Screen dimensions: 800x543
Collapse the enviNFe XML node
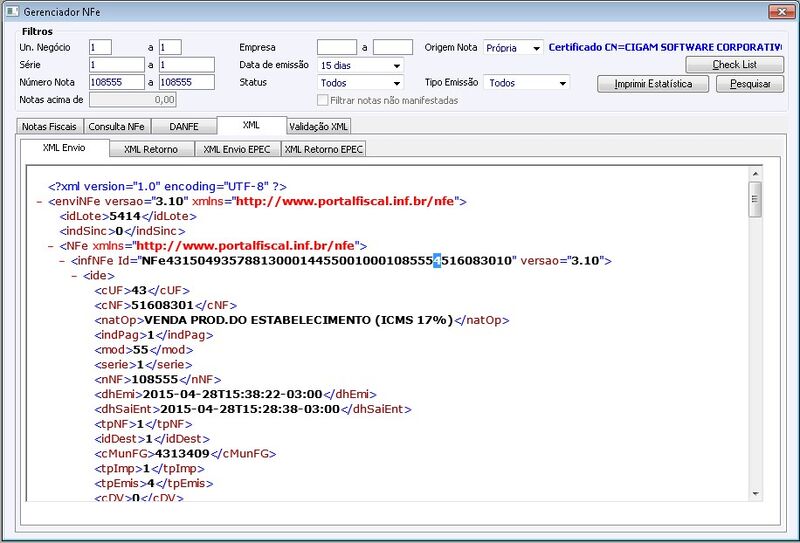(x=39, y=202)
